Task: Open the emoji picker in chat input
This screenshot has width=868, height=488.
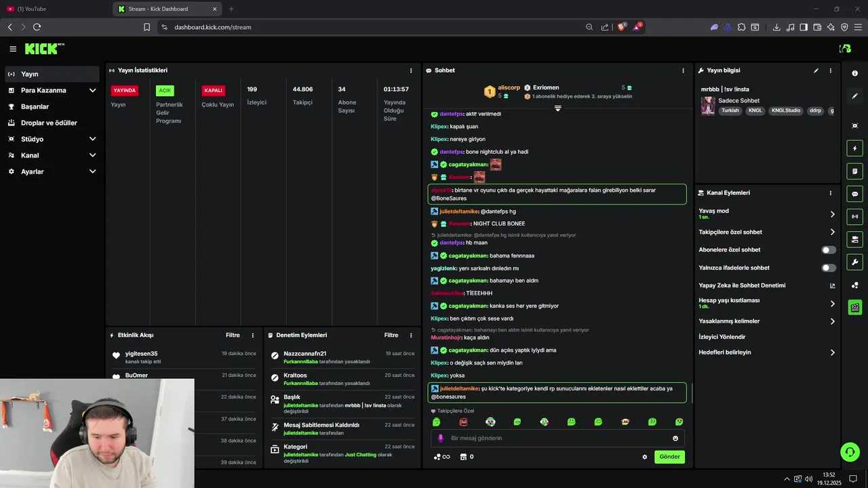Action: pyautogui.click(x=675, y=439)
